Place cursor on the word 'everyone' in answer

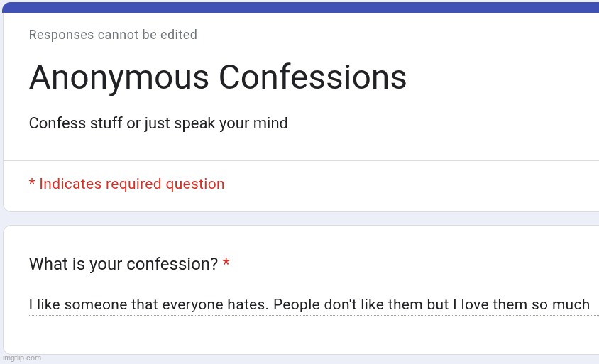pos(193,305)
